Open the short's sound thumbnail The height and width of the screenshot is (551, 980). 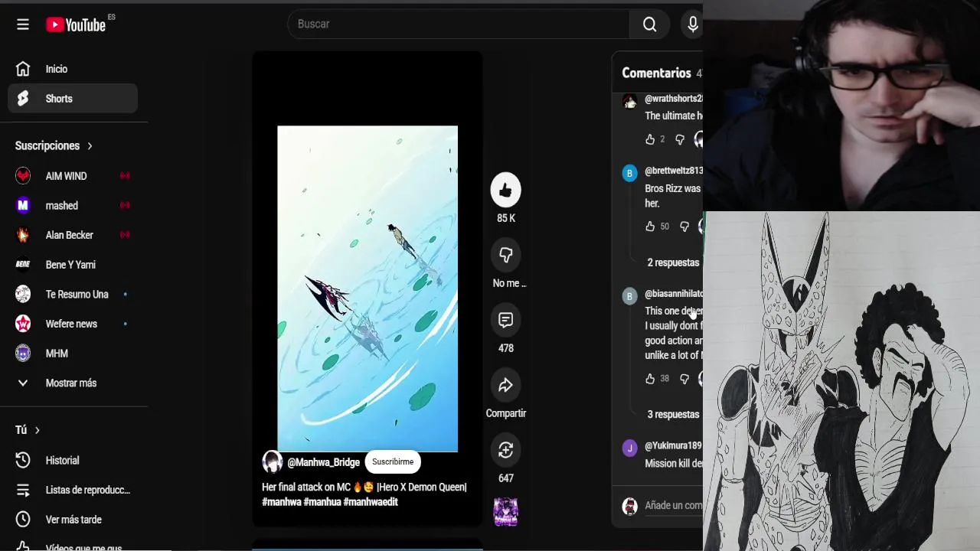tap(505, 512)
